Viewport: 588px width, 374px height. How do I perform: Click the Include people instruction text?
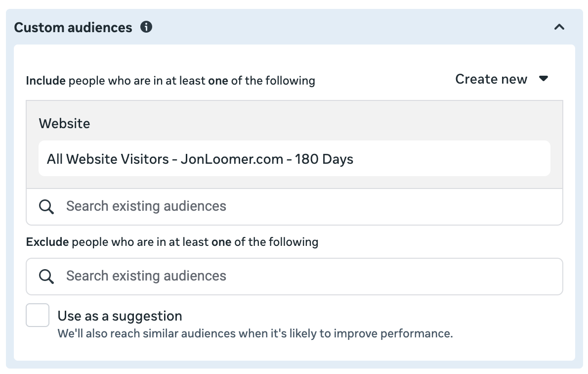[170, 80]
